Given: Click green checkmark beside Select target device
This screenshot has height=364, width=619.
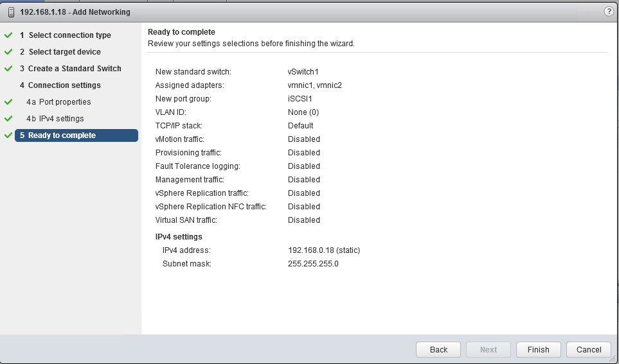Looking at the screenshot, I should coord(8,52).
